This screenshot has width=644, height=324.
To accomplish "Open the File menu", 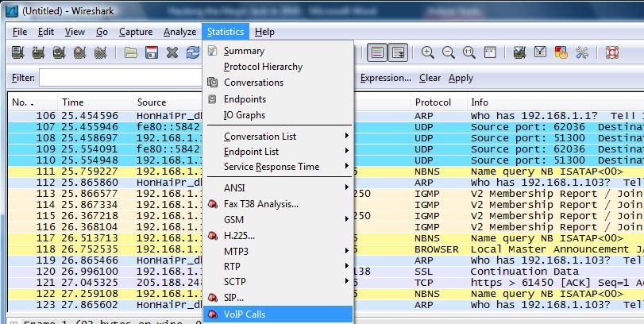I will coord(20,32).
